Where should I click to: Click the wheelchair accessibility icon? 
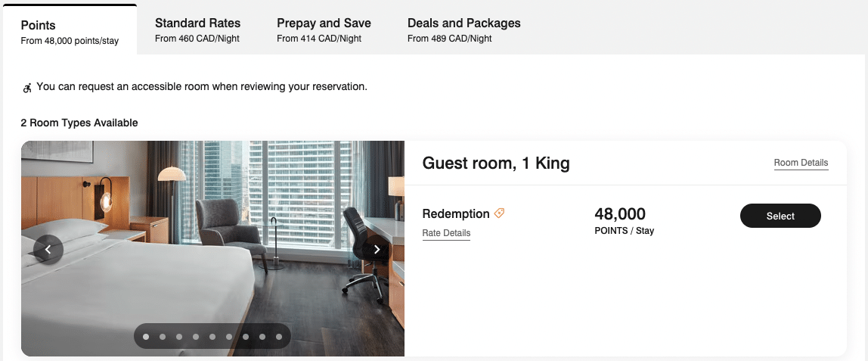click(x=27, y=88)
